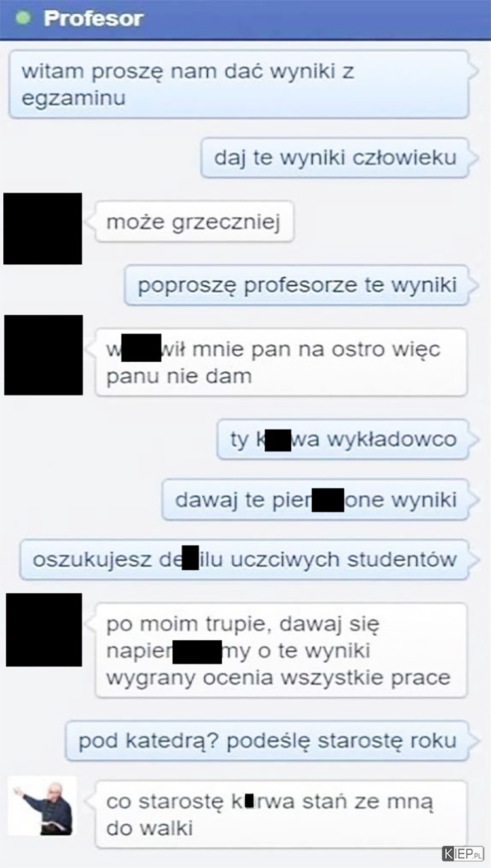Select the 'daj te wyniki człowieku' bubble
Image resolution: width=491 pixels, height=868 pixels.
click(x=335, y=158)
